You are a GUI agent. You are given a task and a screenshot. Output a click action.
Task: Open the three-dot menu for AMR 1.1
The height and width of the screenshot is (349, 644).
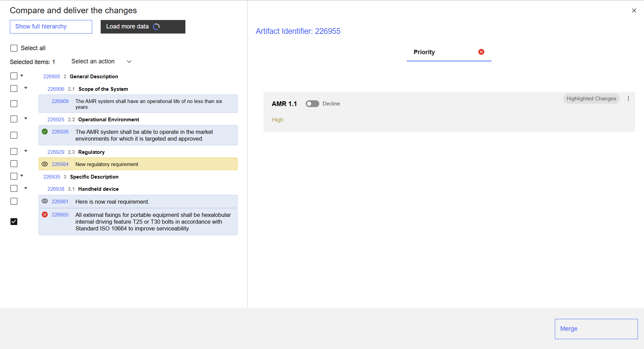coord(628,99)
